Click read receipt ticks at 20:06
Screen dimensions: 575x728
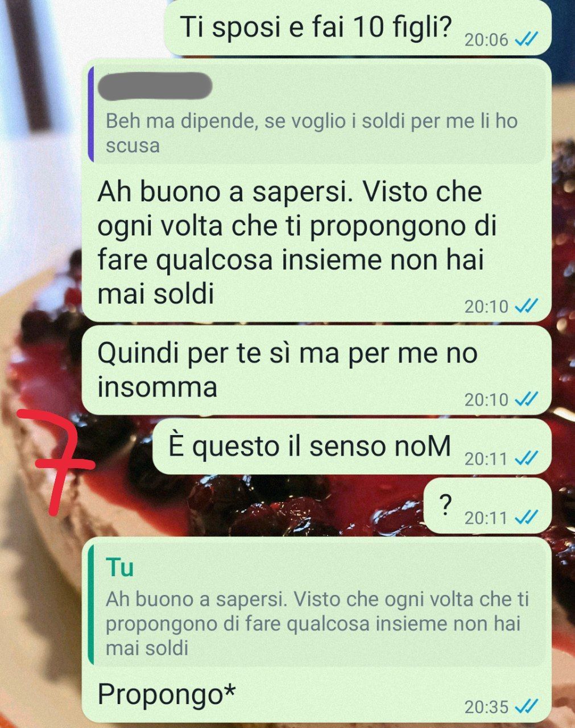[x=526, y=40]
